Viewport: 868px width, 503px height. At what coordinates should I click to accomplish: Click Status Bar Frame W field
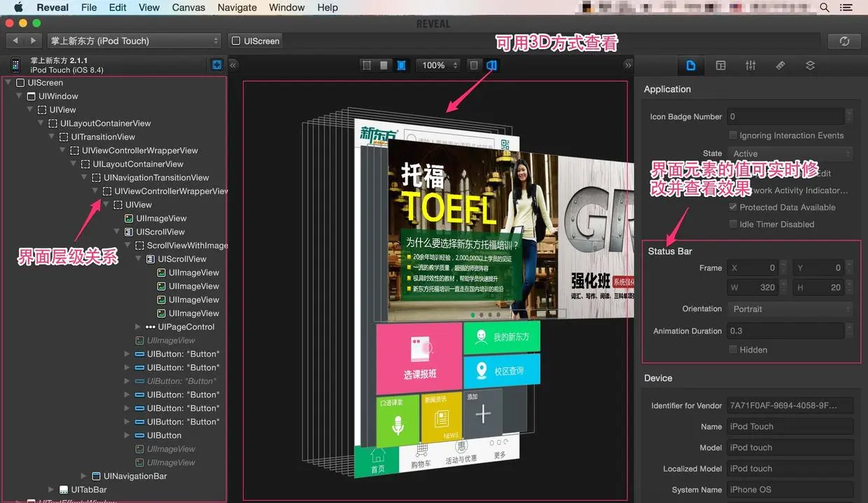tap(753, 287)
